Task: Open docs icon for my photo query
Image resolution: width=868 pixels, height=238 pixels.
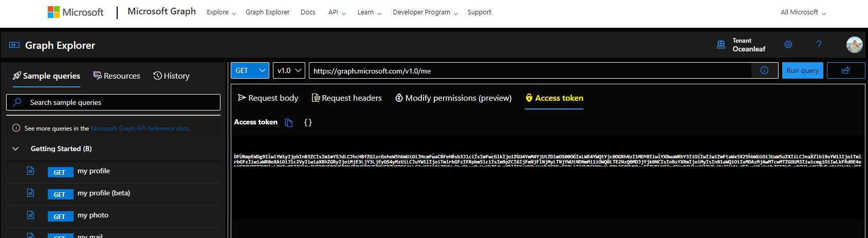Action: click(30, 215)
